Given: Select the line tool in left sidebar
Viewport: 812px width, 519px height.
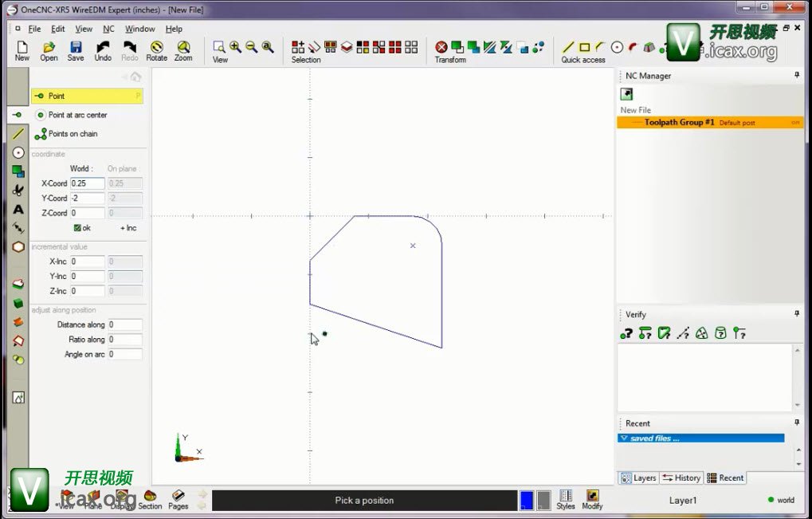Looking at the screenshot, I should pyautogui.click(x=18, y=133).
